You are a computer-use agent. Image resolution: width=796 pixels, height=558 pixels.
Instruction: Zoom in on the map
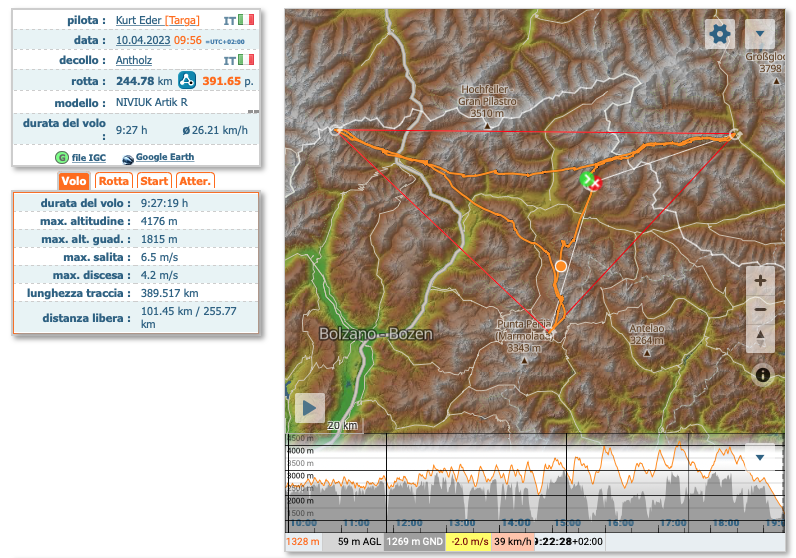click(760, 280)
